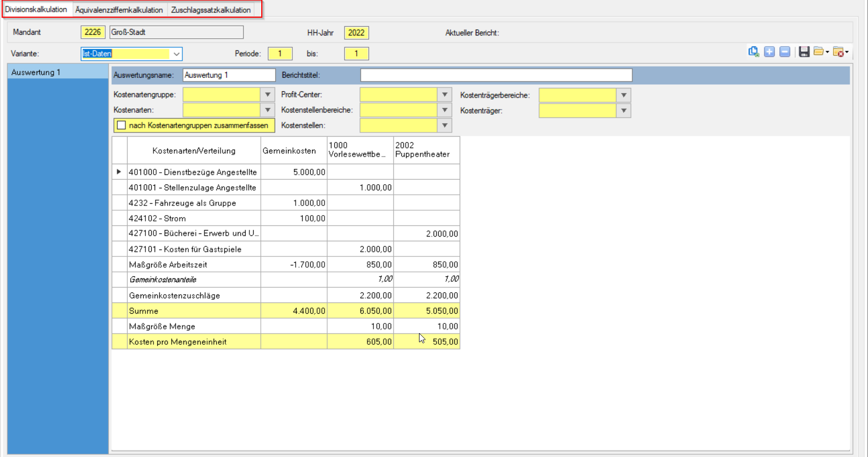Click the copy report icon in toolbar
The width and height of the screenshot is (868, 457).
pos(754,52)
